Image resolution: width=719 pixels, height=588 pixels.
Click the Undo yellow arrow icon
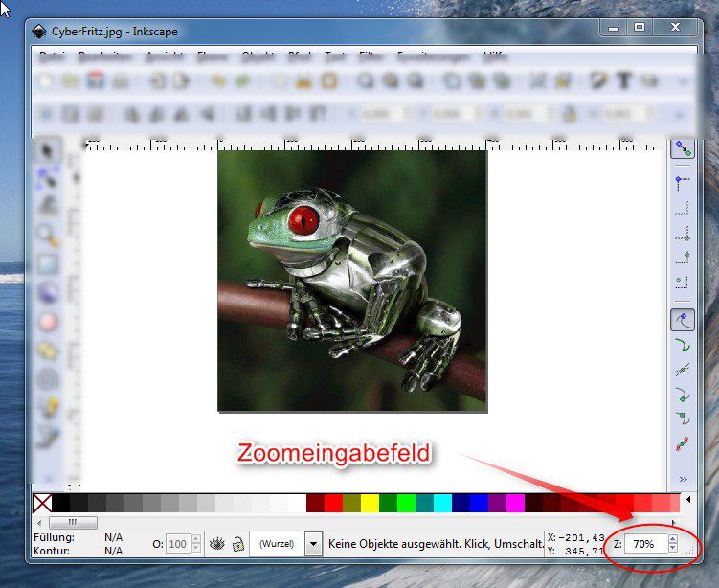point(218,81)
